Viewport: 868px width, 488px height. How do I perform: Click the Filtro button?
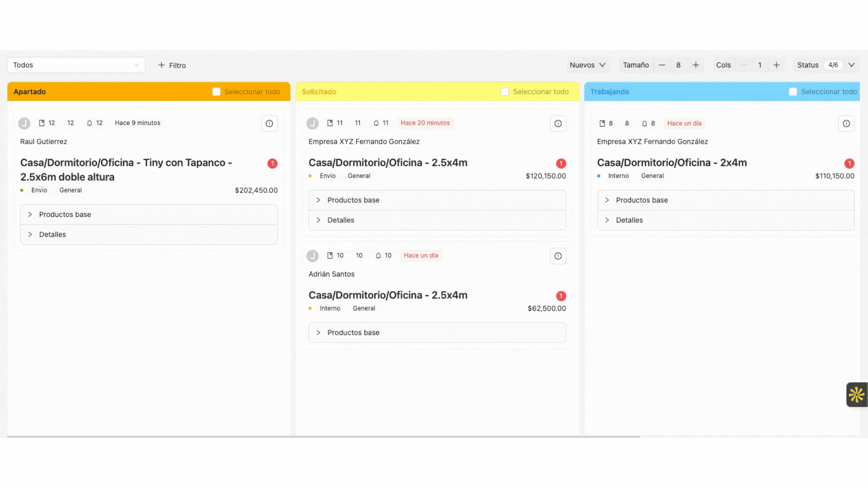pos(172,66)
